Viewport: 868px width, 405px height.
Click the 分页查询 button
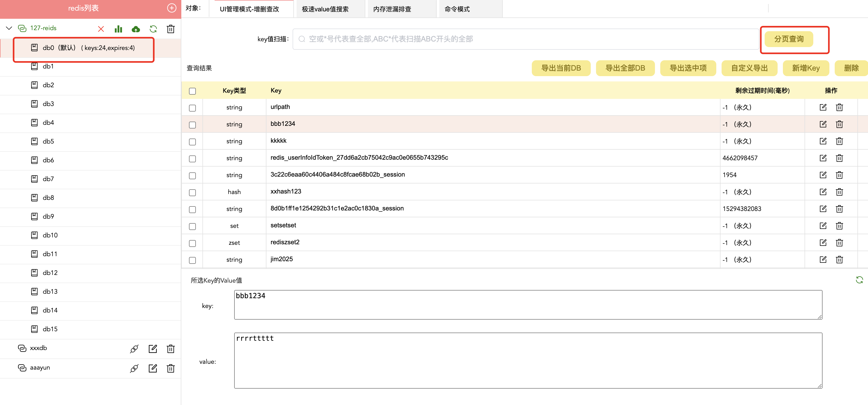click(788, 39)
